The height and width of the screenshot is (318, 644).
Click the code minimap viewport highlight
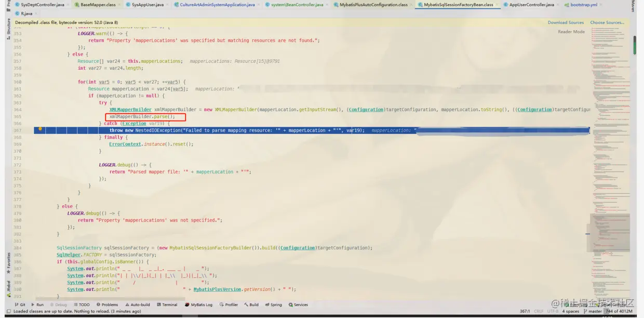tap(609, 233)
